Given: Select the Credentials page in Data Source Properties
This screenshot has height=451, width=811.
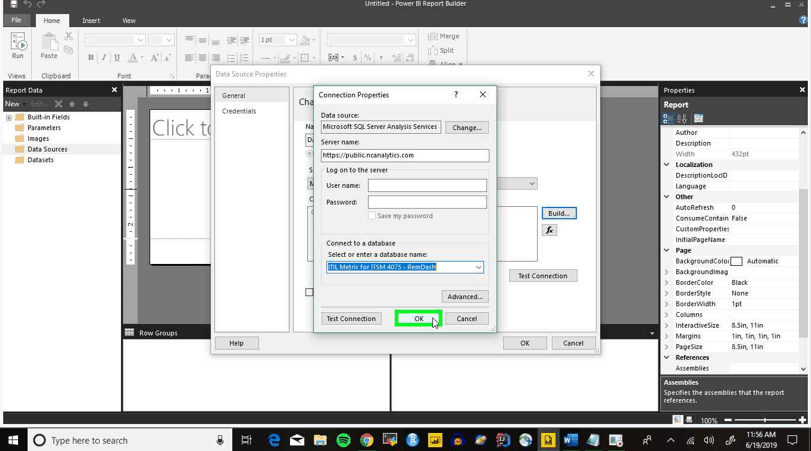Looking at the screenshot, I should click(x=239, y=111).
